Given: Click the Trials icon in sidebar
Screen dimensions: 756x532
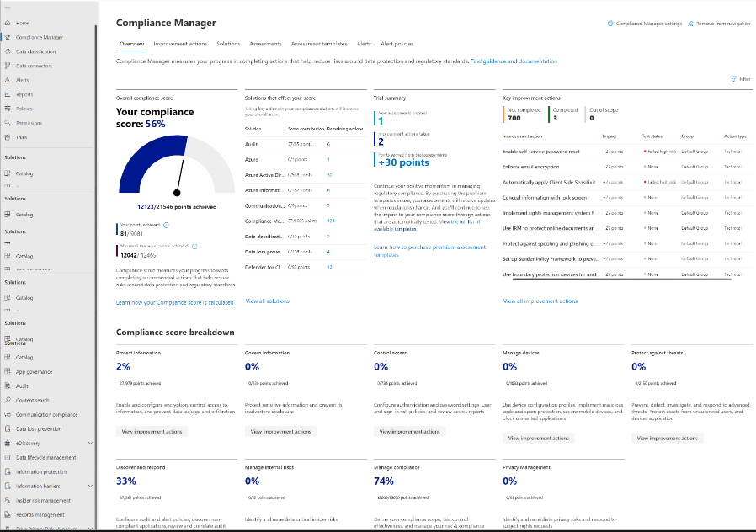Looking at the screenshot, I should click(x=8, y=136).
